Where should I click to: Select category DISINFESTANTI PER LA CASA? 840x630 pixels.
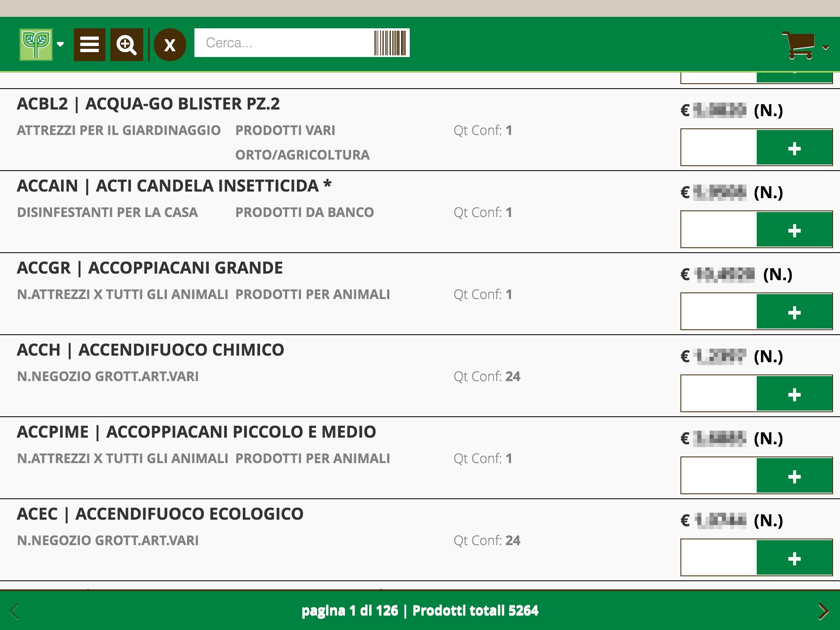coord(107,212)
